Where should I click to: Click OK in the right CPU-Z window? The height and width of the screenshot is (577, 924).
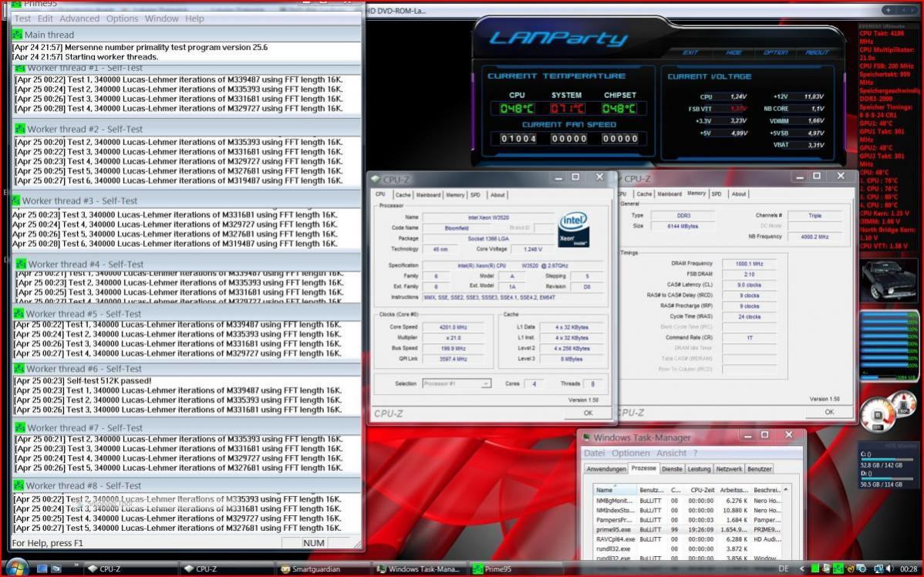point(829,412)
